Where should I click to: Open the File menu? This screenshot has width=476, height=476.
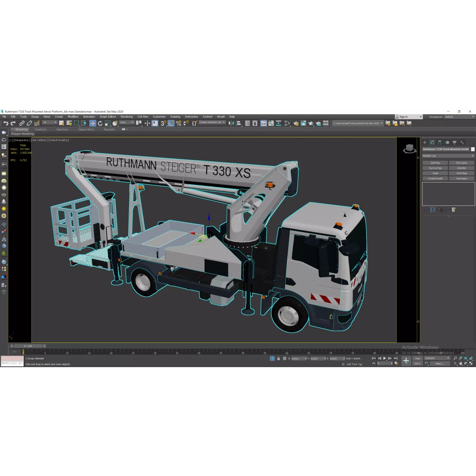[x=4, y=116]
